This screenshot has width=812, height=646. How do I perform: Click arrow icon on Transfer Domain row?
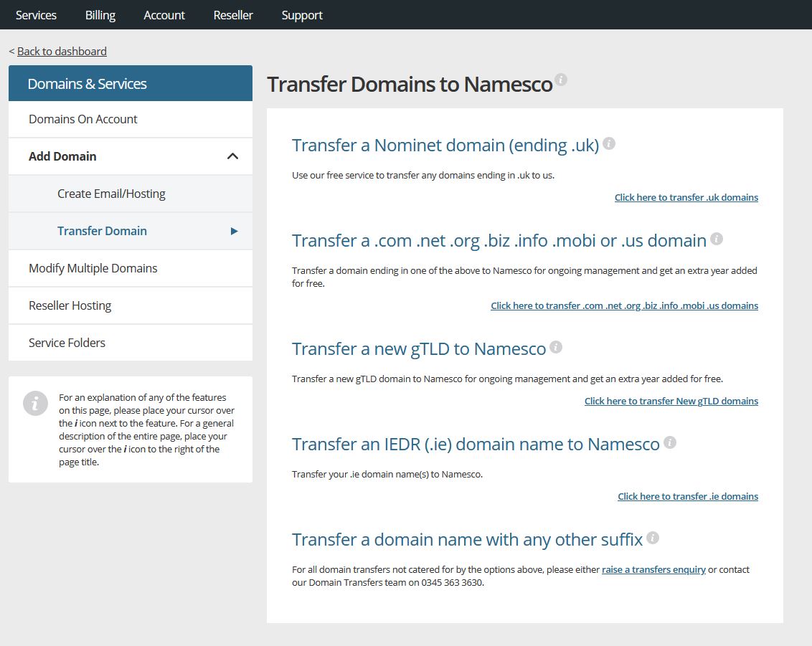point(234,231)
